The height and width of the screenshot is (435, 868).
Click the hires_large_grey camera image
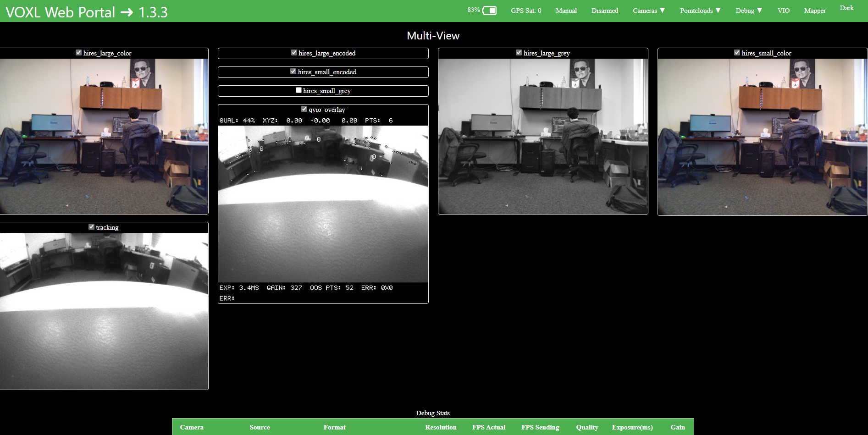click(x=543, y=136)
